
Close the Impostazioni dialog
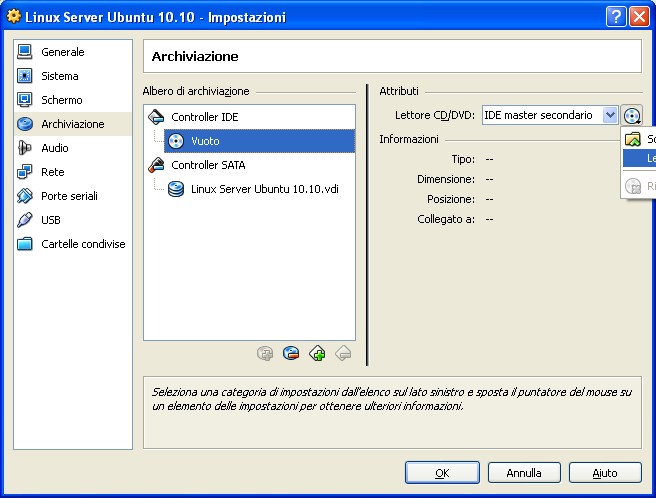[639, 17]
